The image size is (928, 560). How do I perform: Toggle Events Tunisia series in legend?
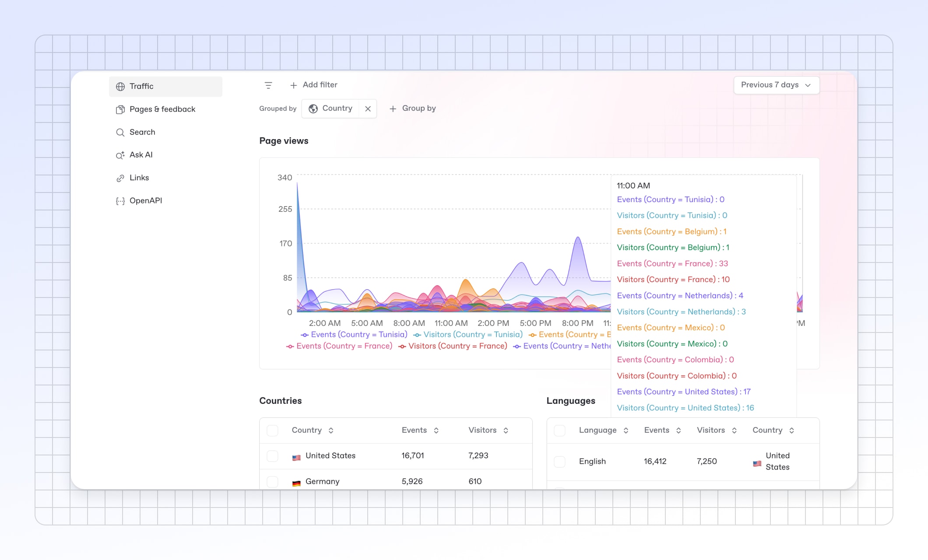coord(354,335)
